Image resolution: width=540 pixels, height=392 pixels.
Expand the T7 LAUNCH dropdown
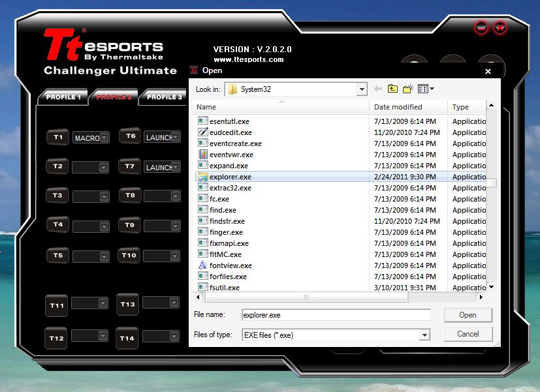[x=176, y=167]
